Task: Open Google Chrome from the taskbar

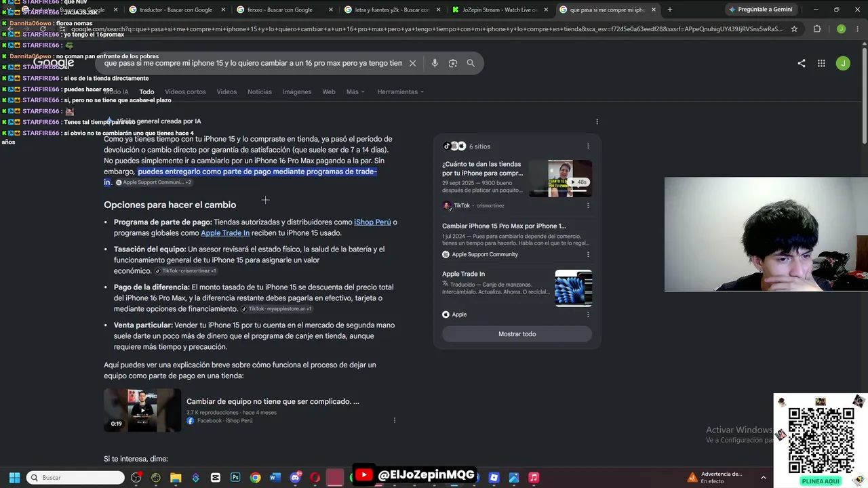Action: click(255, 478)
